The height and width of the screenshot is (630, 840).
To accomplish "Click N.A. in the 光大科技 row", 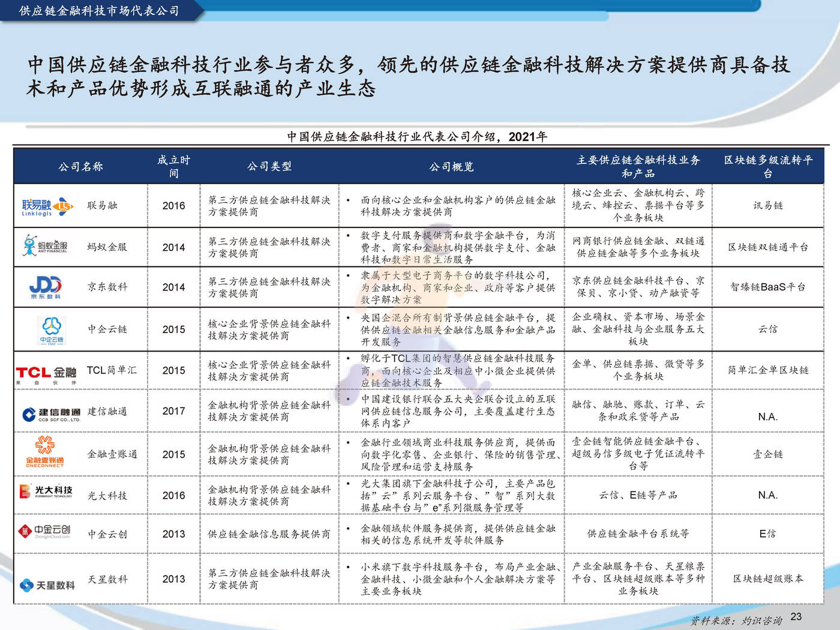I will pyautogui.click(x=768, y=495).
